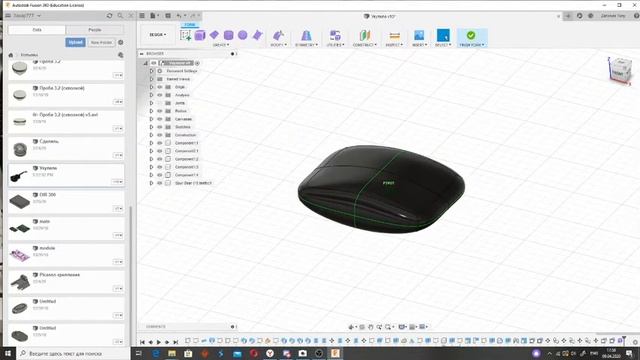Screen dimensions: 640x360
Task: Toggle visibility of Component2:1
Action: (160, 151)
